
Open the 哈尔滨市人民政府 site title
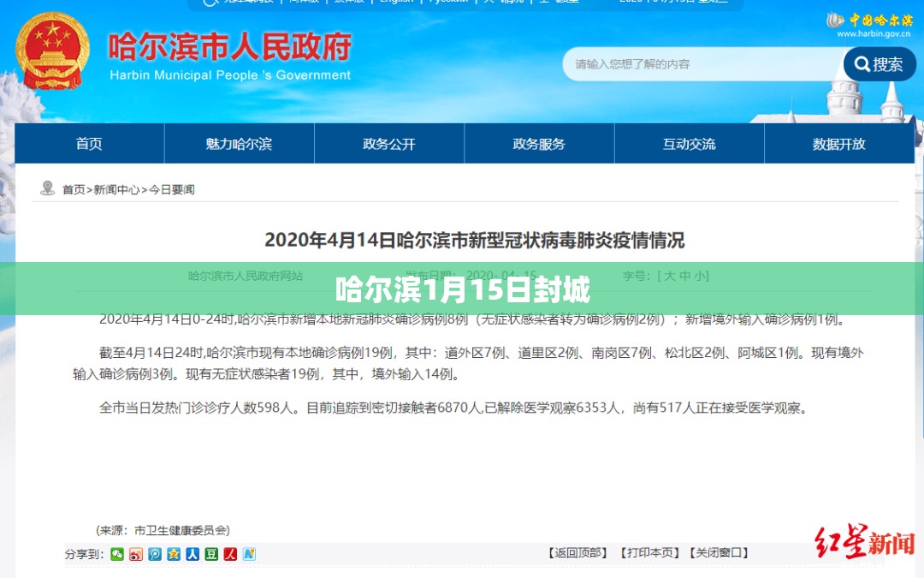pyautogui.click(x=230, y=46)
